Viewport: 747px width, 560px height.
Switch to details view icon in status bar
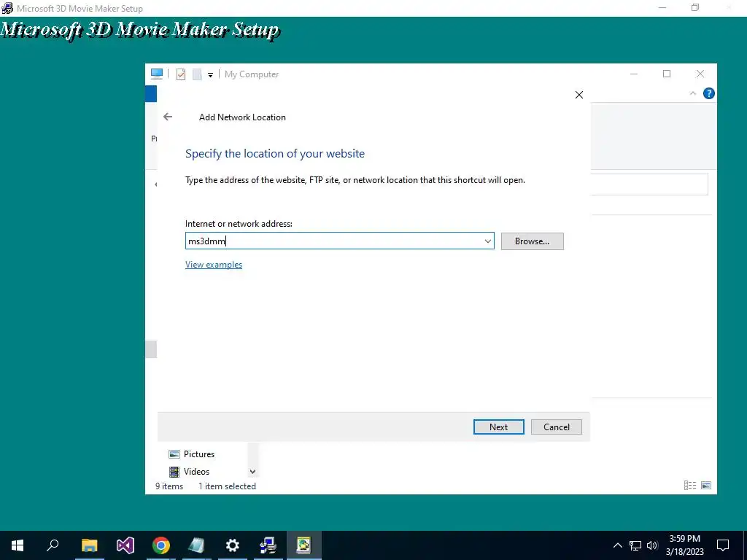click(x=690, y=485)
